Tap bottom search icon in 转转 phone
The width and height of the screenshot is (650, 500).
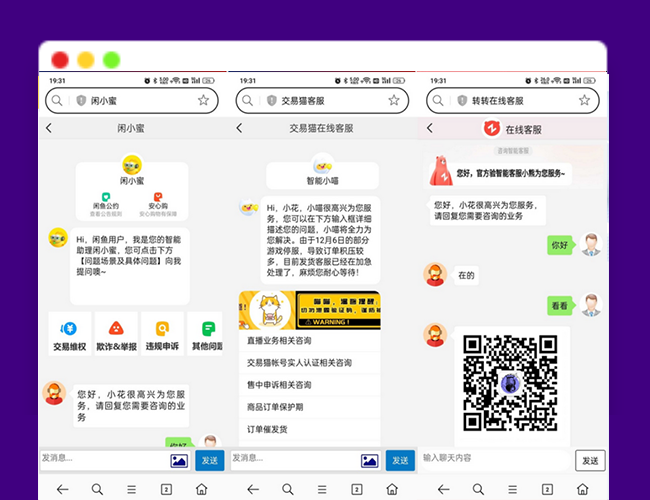pyautogui.click(x=478, y=490)
